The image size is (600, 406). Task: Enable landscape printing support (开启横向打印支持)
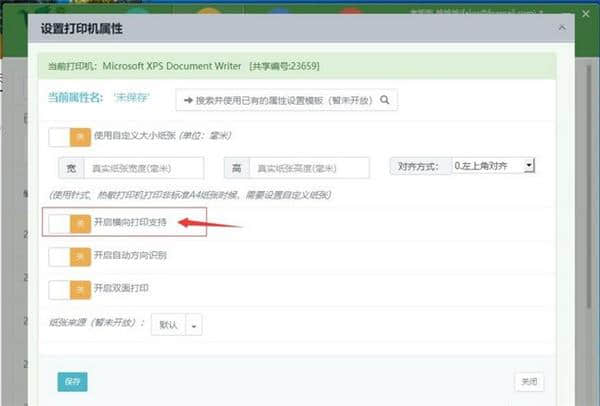tap(70, 222)
